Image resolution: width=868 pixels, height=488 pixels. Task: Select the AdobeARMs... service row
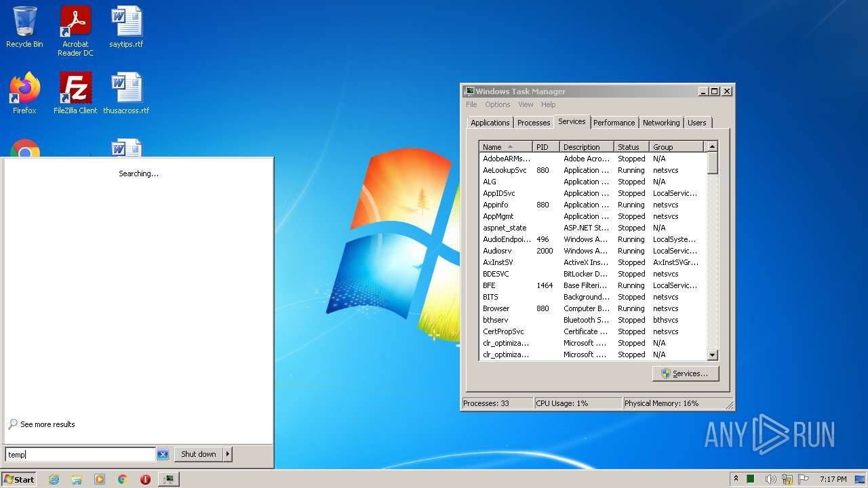coord(593,159)
